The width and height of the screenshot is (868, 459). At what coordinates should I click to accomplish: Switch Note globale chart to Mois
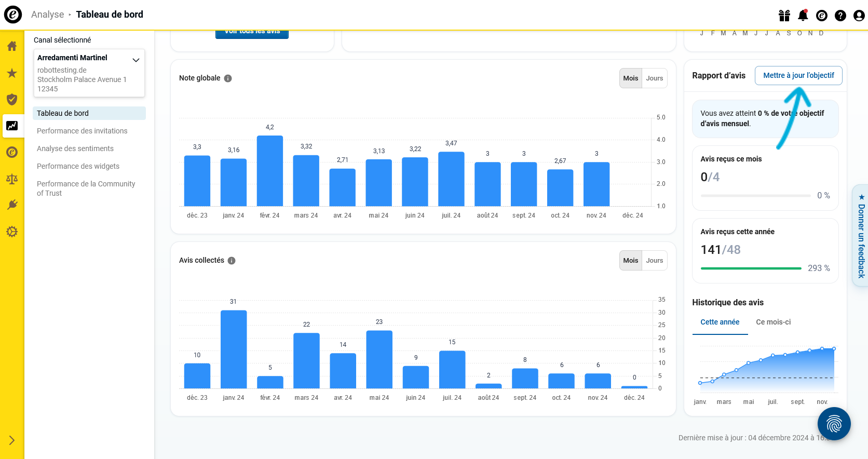click(x=631, y=78)
